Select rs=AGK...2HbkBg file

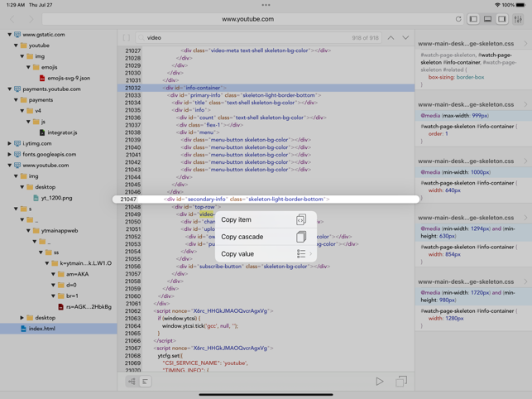(x=84, y=306)
